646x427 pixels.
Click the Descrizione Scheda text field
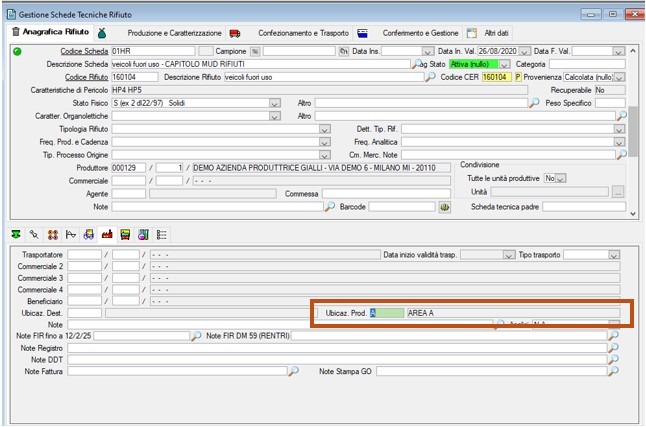coord(260,64)
